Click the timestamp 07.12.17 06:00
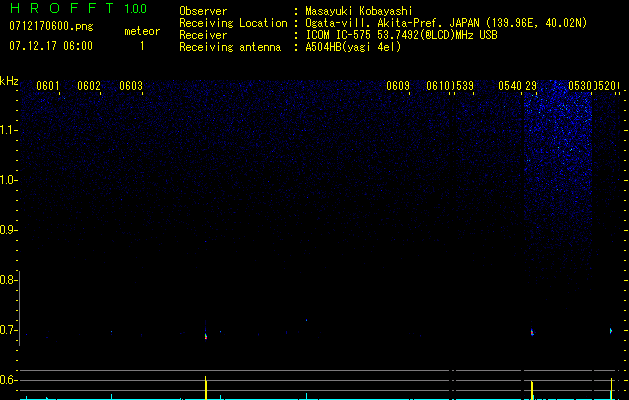Screen dimensions: 629x400 tap(51, 46)
